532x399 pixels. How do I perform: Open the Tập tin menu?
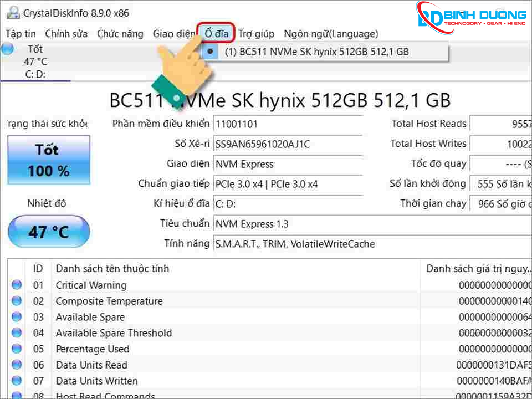point(21,34)
